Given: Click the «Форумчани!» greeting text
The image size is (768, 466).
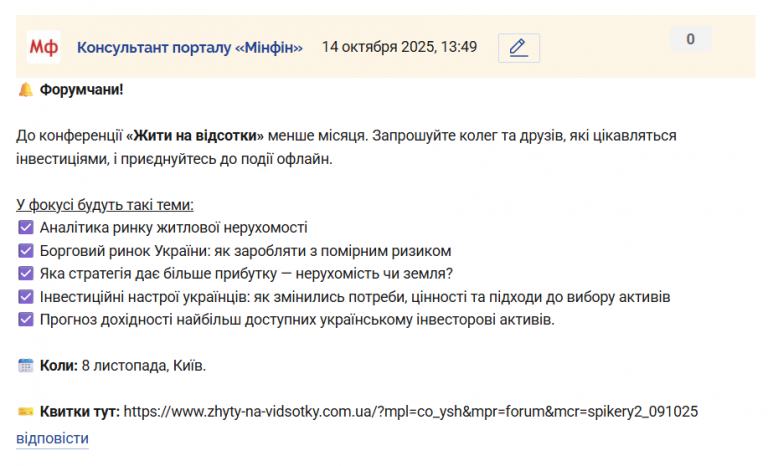Looking at the screenshot, I should 82,90.
